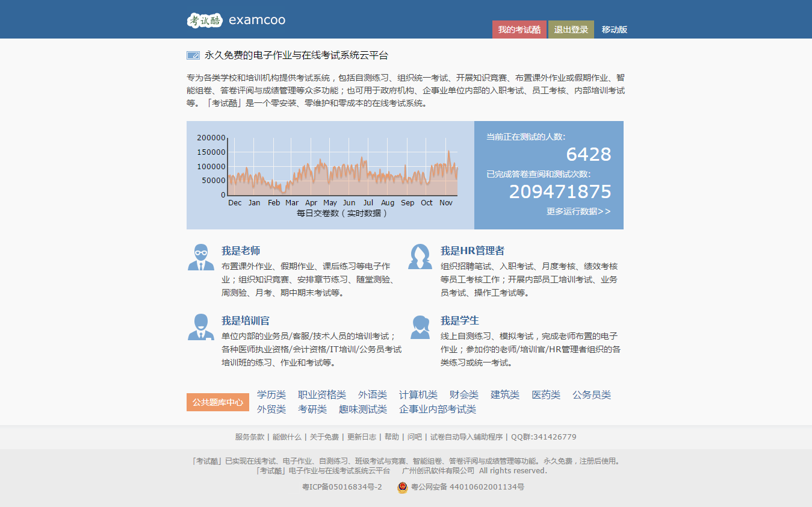Open the 外语类 category link

coord(373,395)
